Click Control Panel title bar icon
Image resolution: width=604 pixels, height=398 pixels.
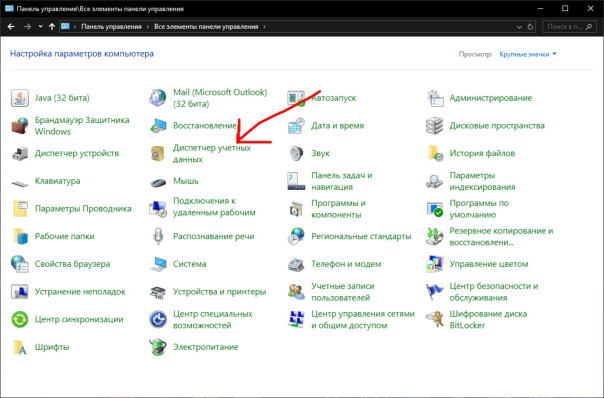9,8
